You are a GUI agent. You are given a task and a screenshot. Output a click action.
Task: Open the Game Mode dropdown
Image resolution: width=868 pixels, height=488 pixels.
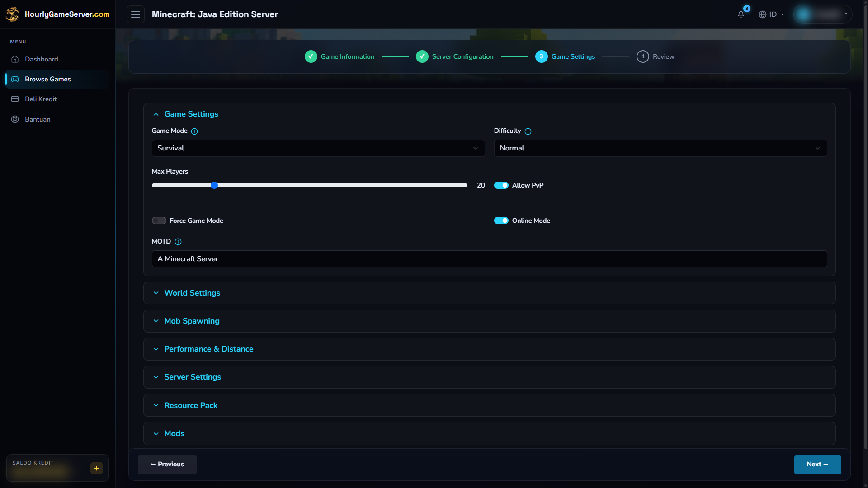(x=318, y=148)
